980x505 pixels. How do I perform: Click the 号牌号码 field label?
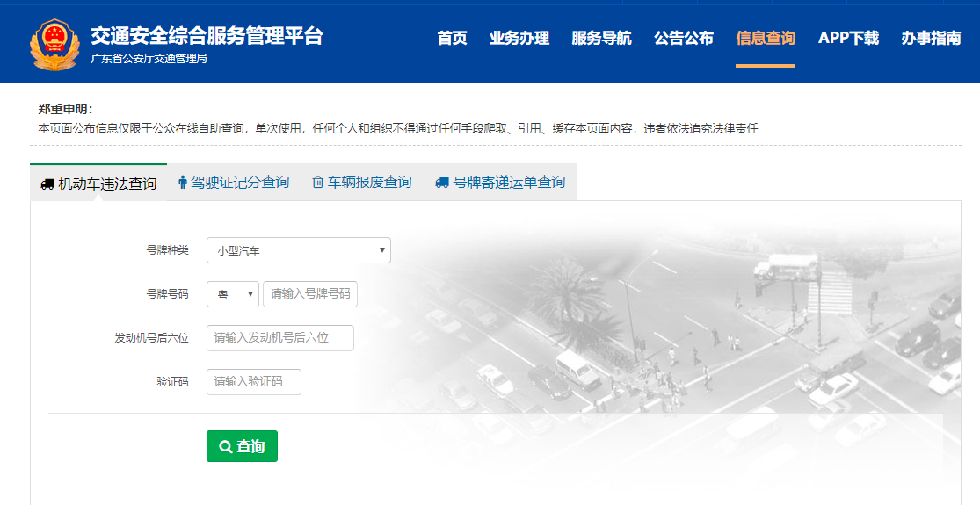(x=168, y=294)
